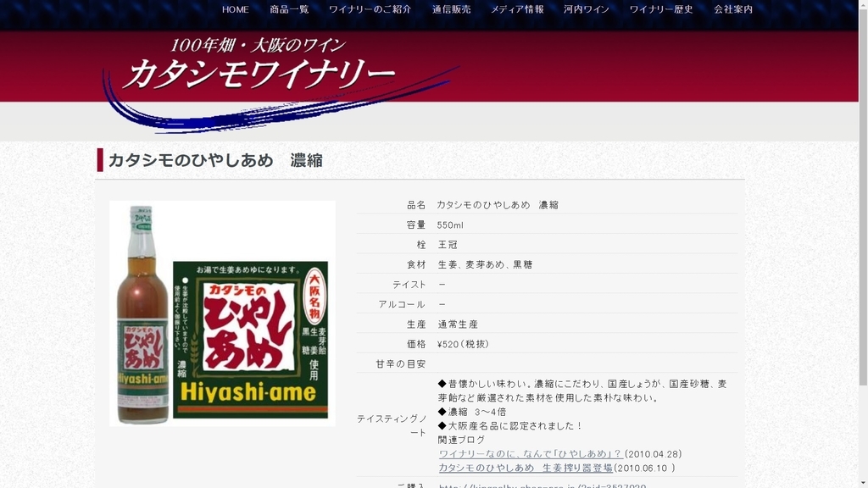
Task: Click the 容量 row label
Action: click(416, 225)
